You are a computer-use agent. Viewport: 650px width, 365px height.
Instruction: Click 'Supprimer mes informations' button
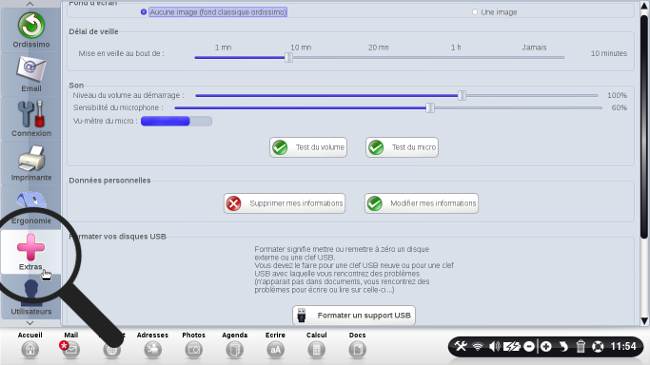[x=284, y=203]
